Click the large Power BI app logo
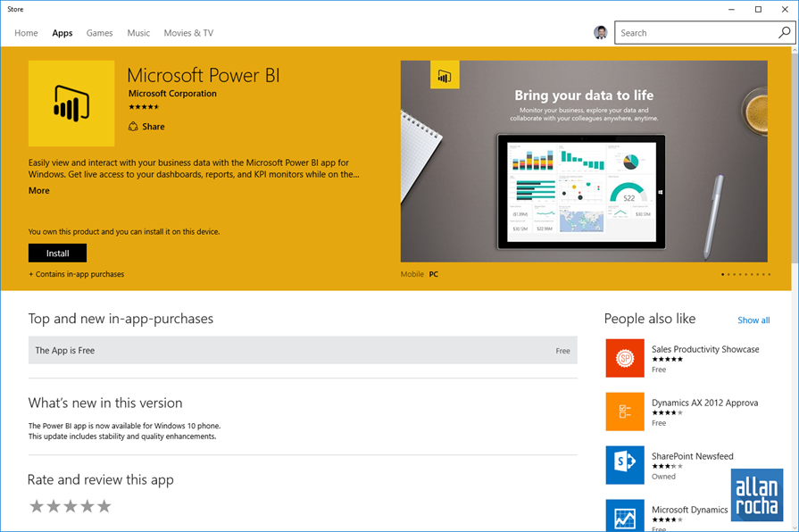 (x=71, y=104)
